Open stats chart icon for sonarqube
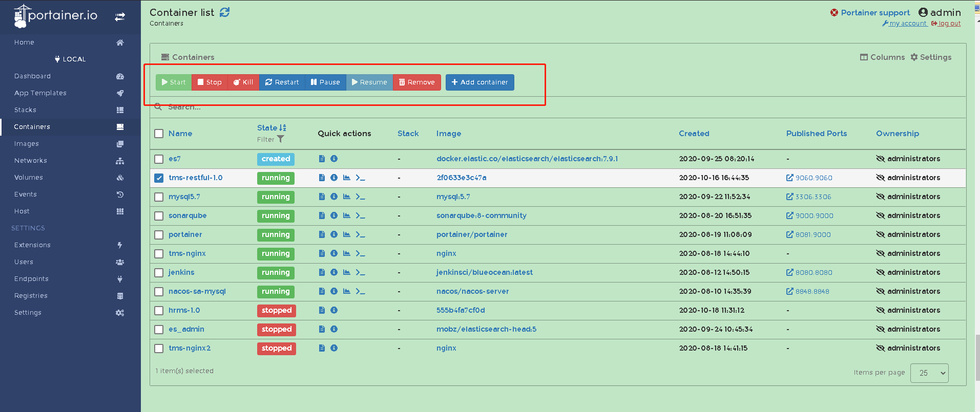This screenshot has width=980, height=412. pos(347,215)
